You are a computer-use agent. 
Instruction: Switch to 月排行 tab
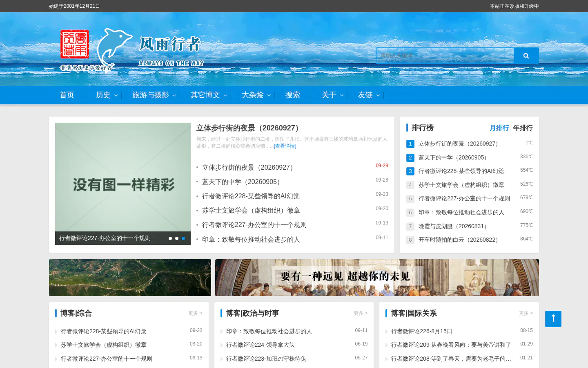499,128
